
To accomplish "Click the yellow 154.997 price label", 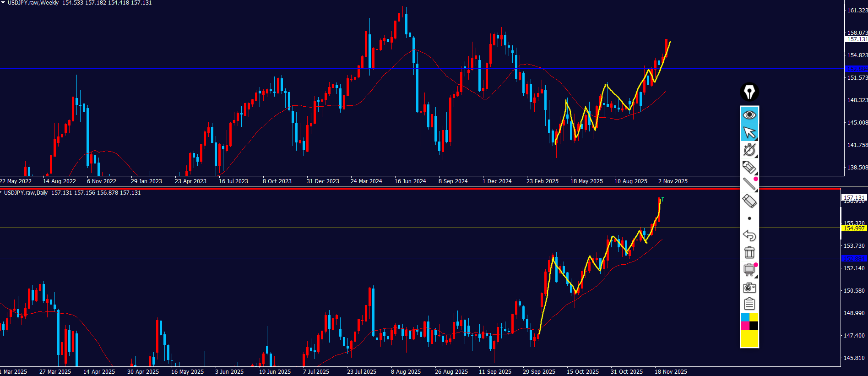I will (x=854, y=228).
